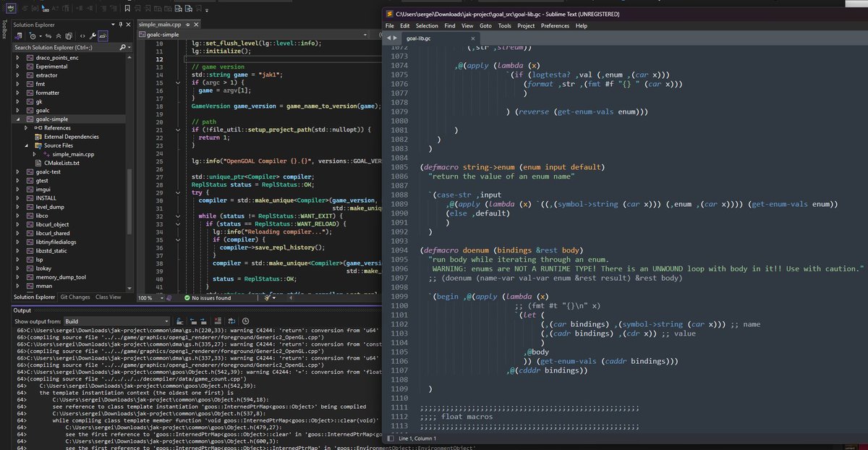Click Line 1, Column 1 in Sublime status bar
The width and height of the screenshot is (868, 450).
point(419,438)
